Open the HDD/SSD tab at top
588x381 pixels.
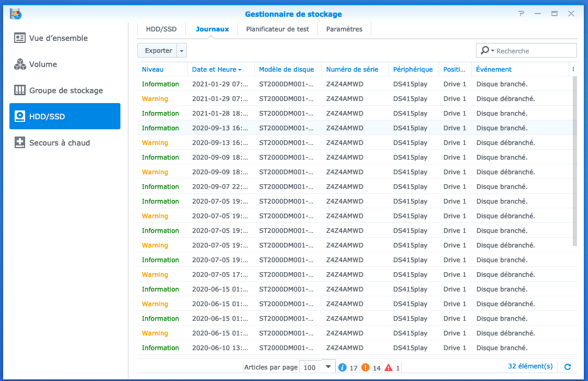tap(161, 29)
